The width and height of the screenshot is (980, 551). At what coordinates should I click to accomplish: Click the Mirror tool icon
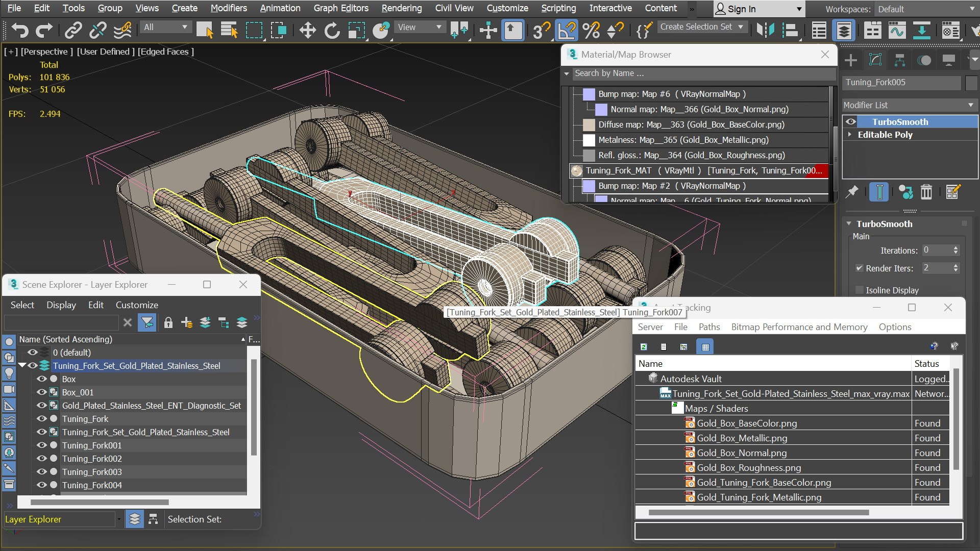pos(765,31)
